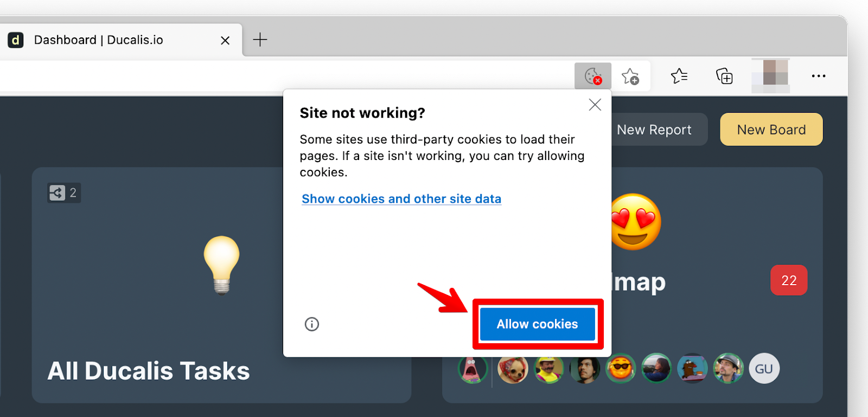Open Show cookies and other site data link
Screen dimensions: 868x417
coord(401,199)
